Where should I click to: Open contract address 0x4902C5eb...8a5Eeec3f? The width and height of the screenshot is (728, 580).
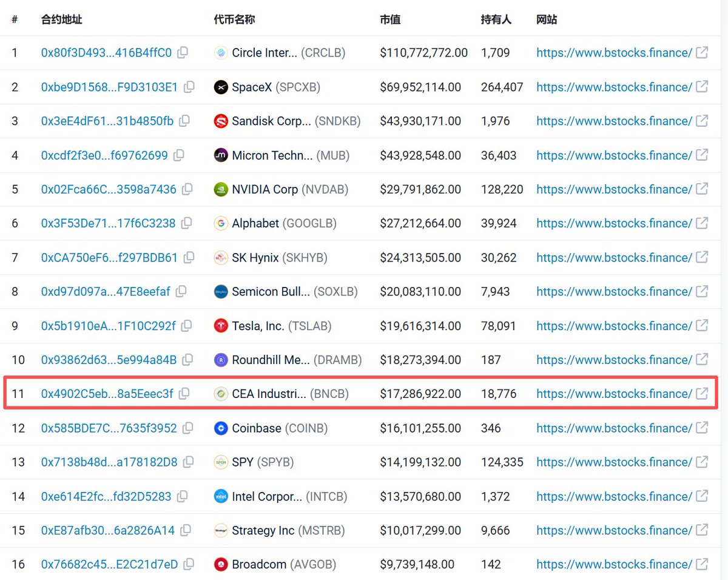pos(107,394)
